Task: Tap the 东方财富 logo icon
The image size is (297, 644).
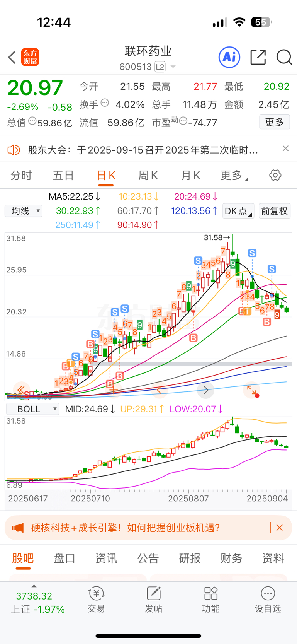Action: pyautogui.click(x=30, y=57)
